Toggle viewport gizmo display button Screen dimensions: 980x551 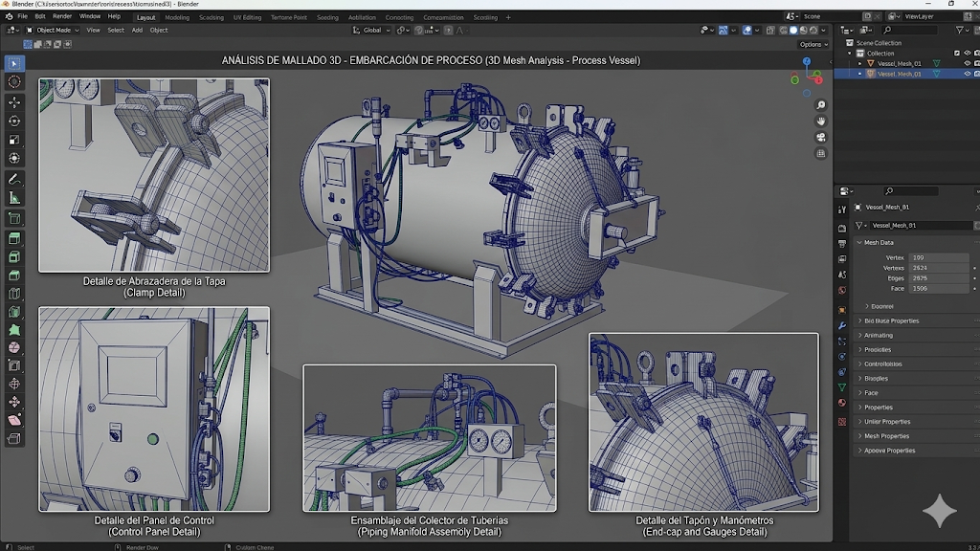[x=724, y=30]
